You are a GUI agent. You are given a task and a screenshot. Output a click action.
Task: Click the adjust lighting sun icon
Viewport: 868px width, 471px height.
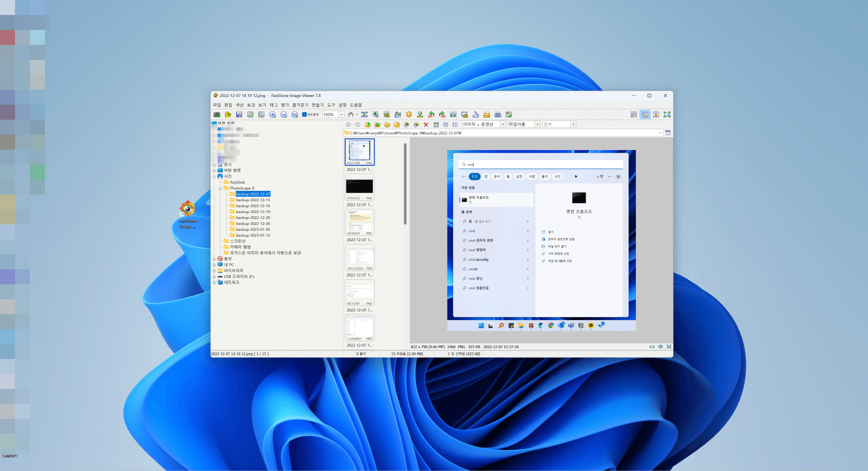(x=409, y=115)
